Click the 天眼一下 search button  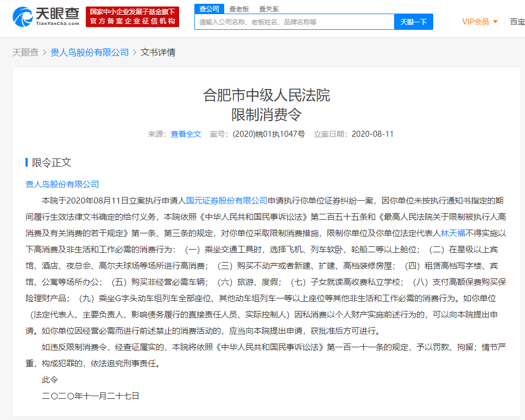414,22
